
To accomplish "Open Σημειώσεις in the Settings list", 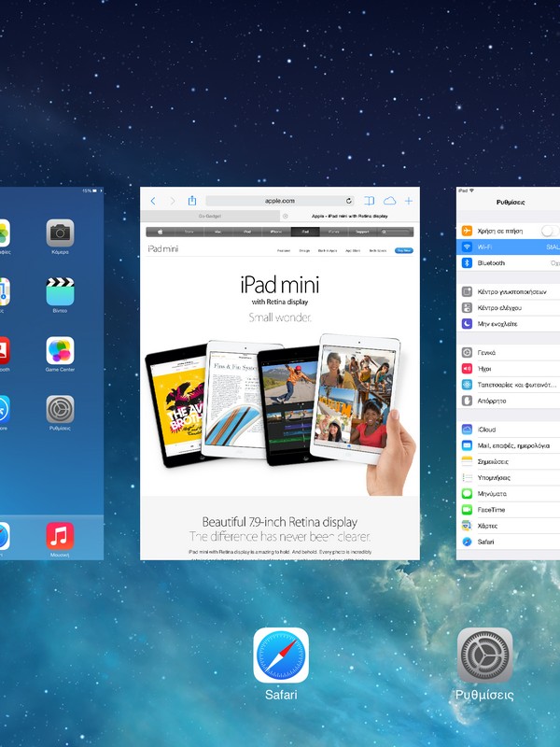I will [x=508, y=461].
